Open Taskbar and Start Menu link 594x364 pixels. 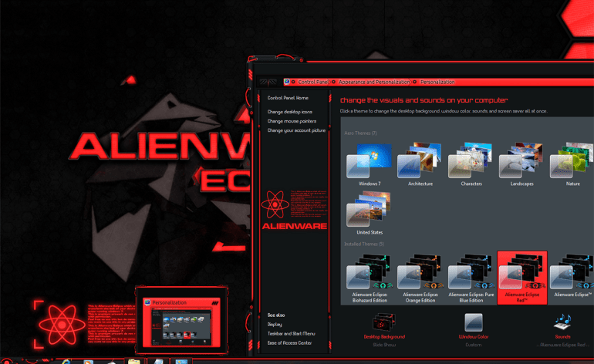(291, 334)
